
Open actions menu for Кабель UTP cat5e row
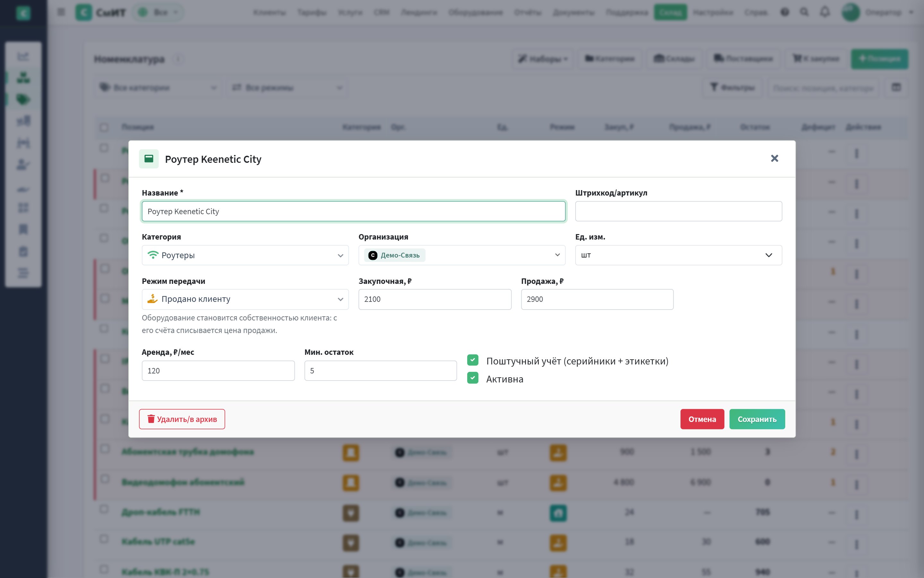[x=856, y=544]
